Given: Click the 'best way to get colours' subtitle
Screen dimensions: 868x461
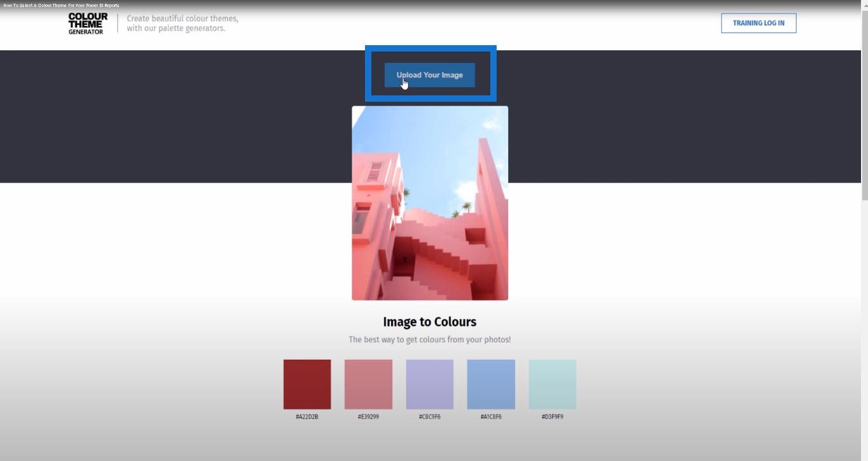Looking at the screenshot, I should (430, 340).
